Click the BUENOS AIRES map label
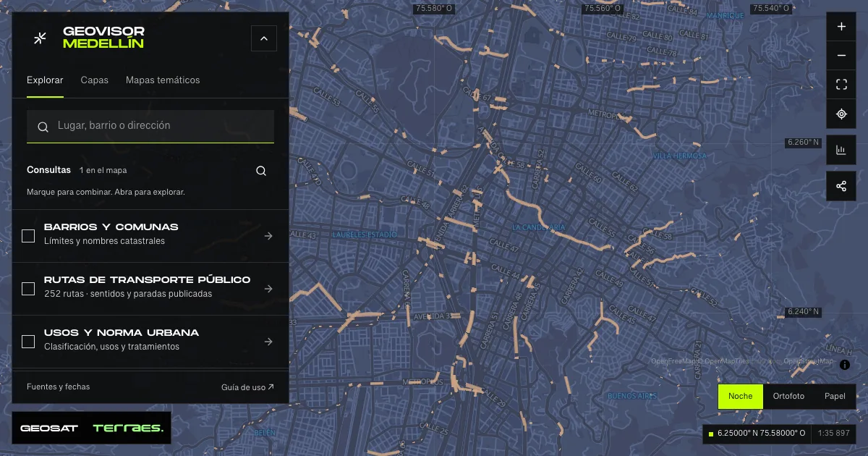The height and width of the screenshot is (456, 868). click(632, 397)
